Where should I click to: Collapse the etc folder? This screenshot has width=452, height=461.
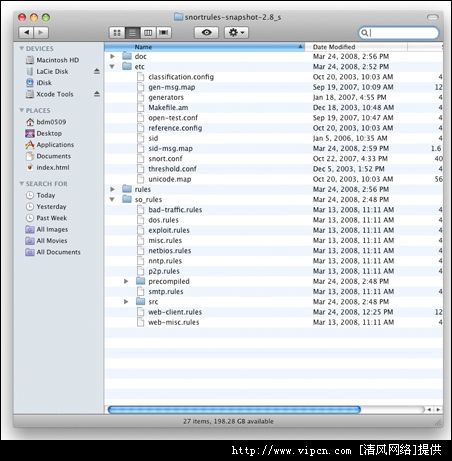click(x=112, y=67)
